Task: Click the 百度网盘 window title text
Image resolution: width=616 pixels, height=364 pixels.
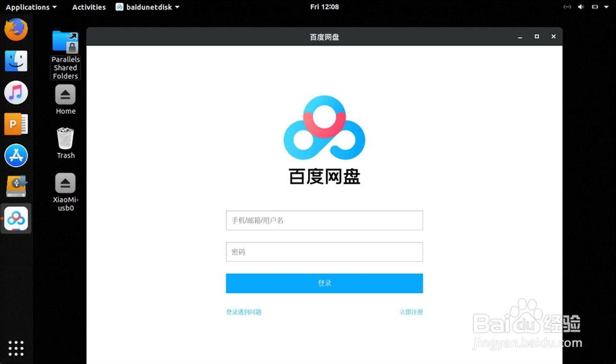Action: (325, 37)
